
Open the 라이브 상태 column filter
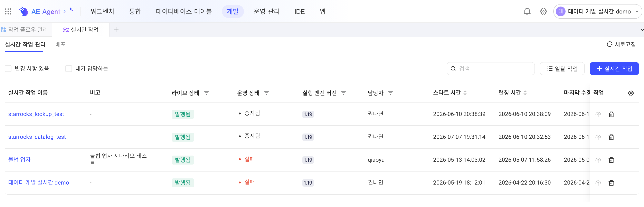tap(206, 93)
